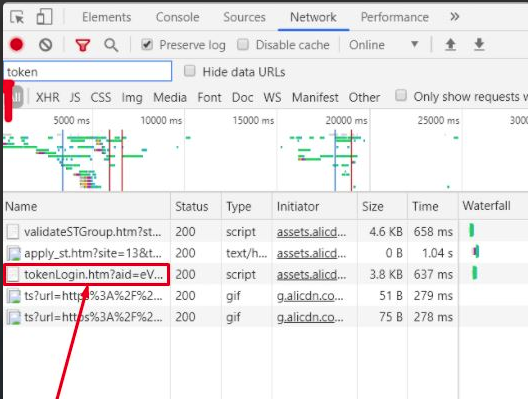
Task: Select the Network tab
Action: 313,17
